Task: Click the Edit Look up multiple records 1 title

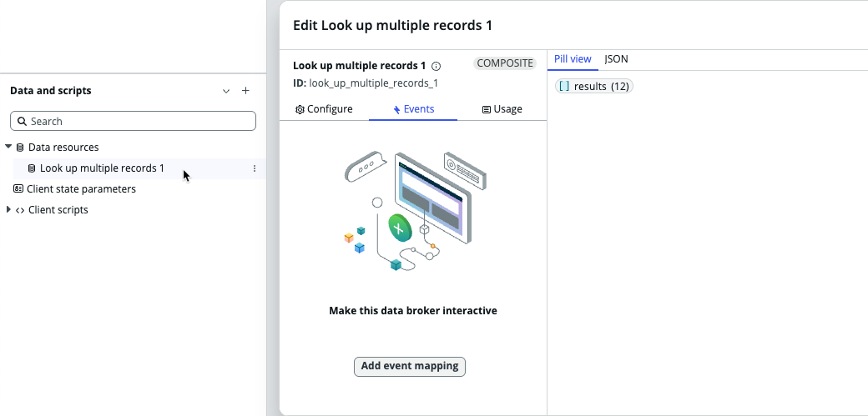Action: 392,26
